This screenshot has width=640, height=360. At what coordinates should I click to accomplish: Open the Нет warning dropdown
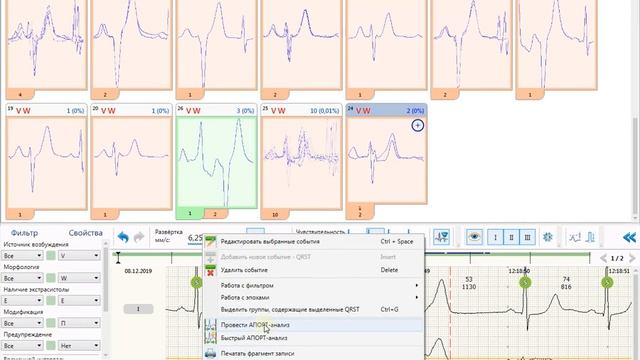79,346
